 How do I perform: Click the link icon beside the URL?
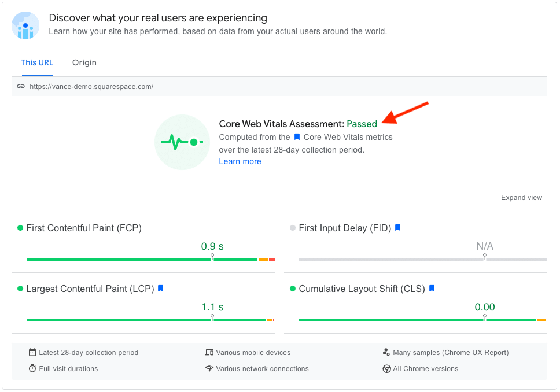21,87
